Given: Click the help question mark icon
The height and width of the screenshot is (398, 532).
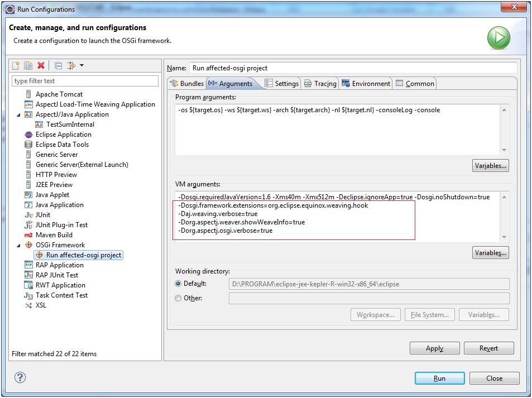Looking at the screenshot, I should 20,377.
